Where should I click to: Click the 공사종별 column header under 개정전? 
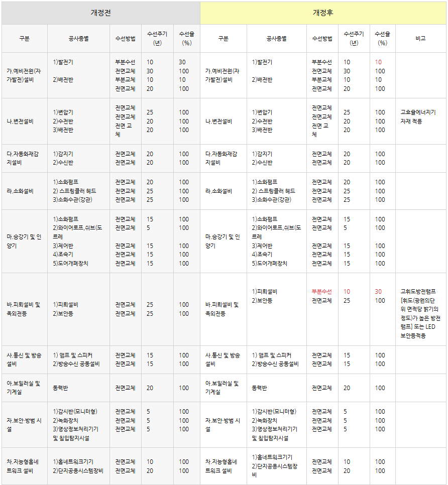78,38
